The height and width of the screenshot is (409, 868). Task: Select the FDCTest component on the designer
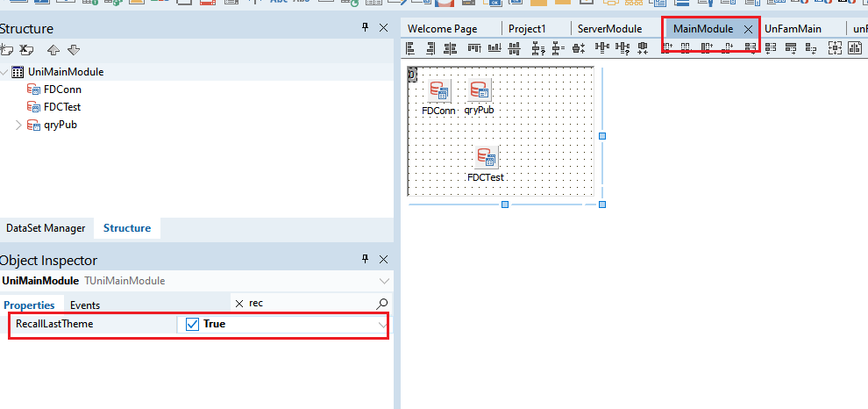click(487, 157)
